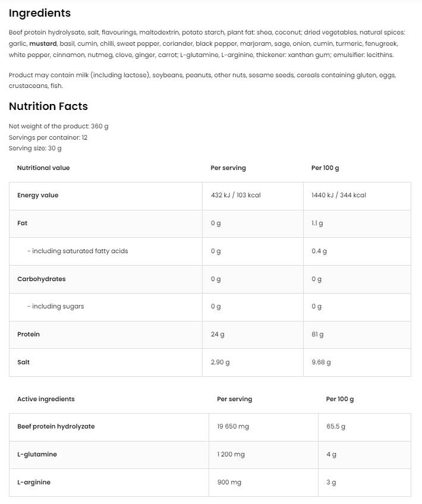Click the Beef protein hydrolyzate row label
This screenshot has width=422, height=504.
tap(56, 427)
